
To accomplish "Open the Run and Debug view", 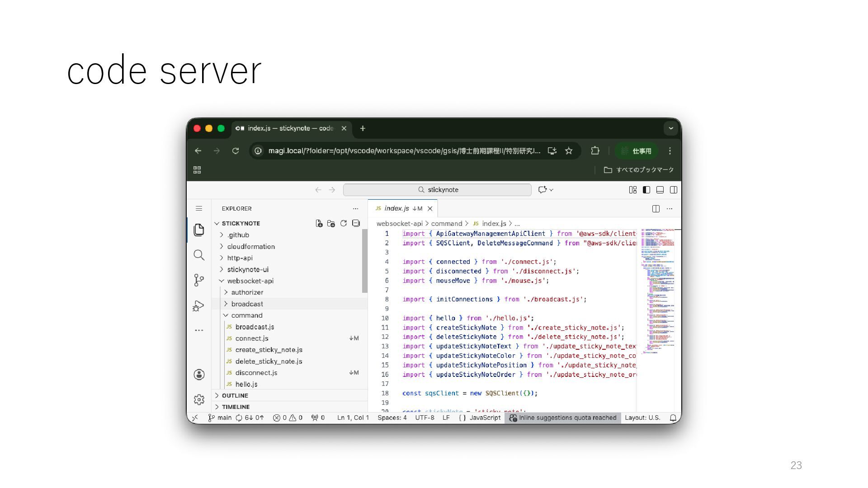I will tap(199, 306).
